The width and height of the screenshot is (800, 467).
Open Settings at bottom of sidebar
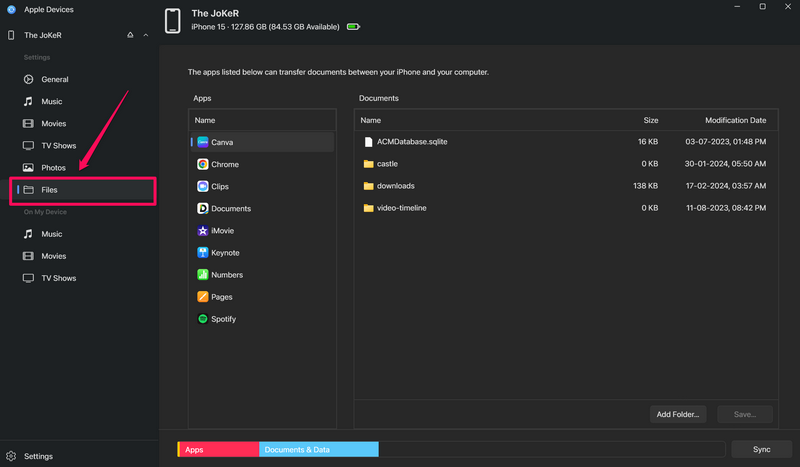tap(39, 456)
